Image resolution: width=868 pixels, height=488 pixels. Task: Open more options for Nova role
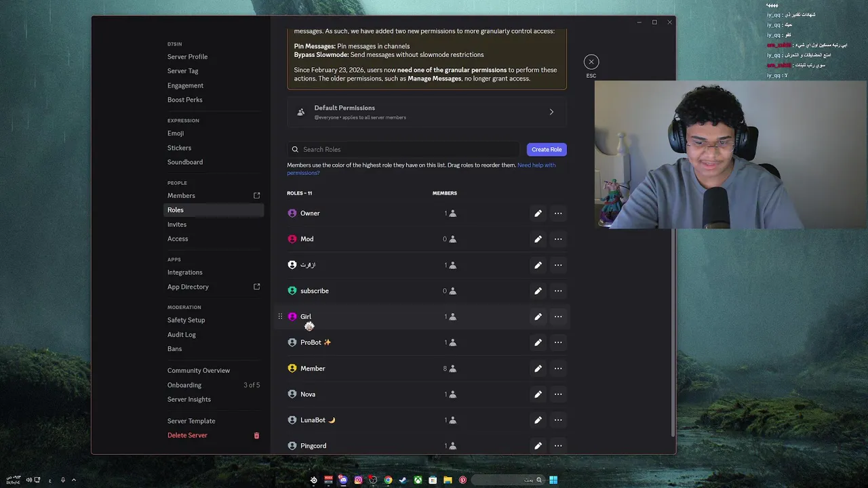tap(558, 394)
